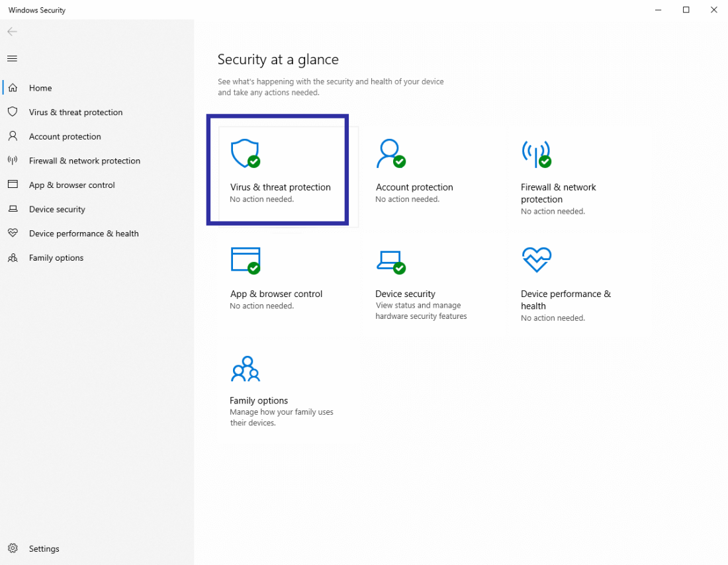Click 'No action needed.' under App & browser control tile
728x565 pixels.
pyautogui.click(x=262, y=306)
